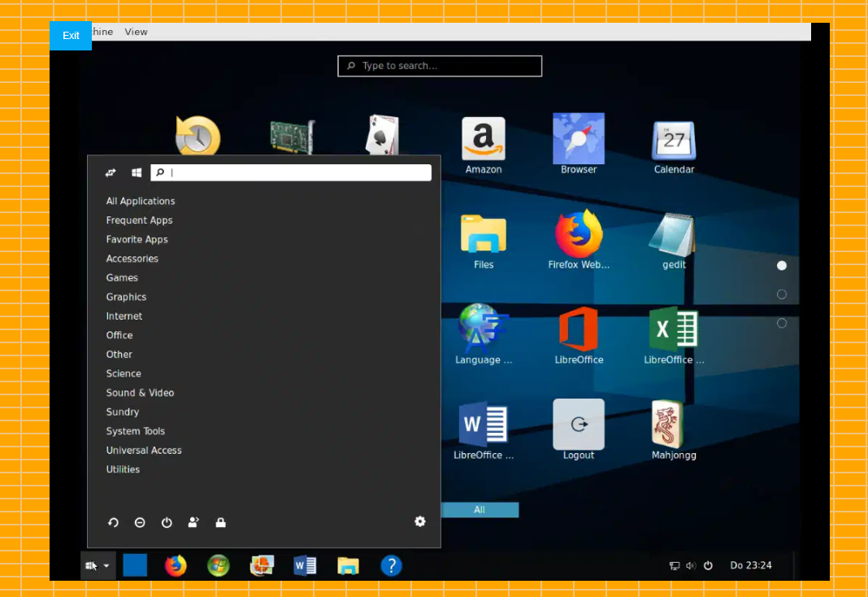Browse the Science category
Viewport: 868px width, 597px height.
[x=124, y=374]
